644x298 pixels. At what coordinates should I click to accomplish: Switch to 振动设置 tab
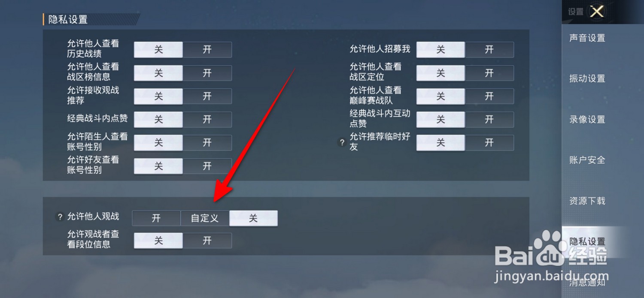587,78
